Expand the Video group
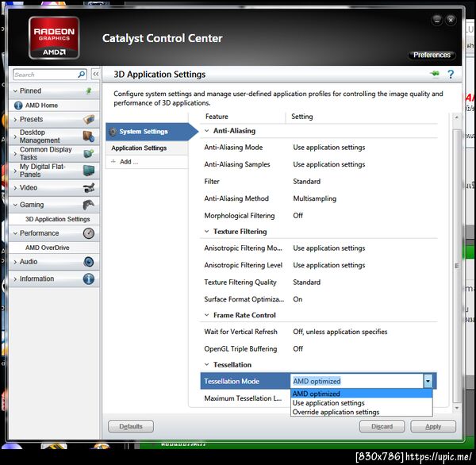 [x=15, y=188]
